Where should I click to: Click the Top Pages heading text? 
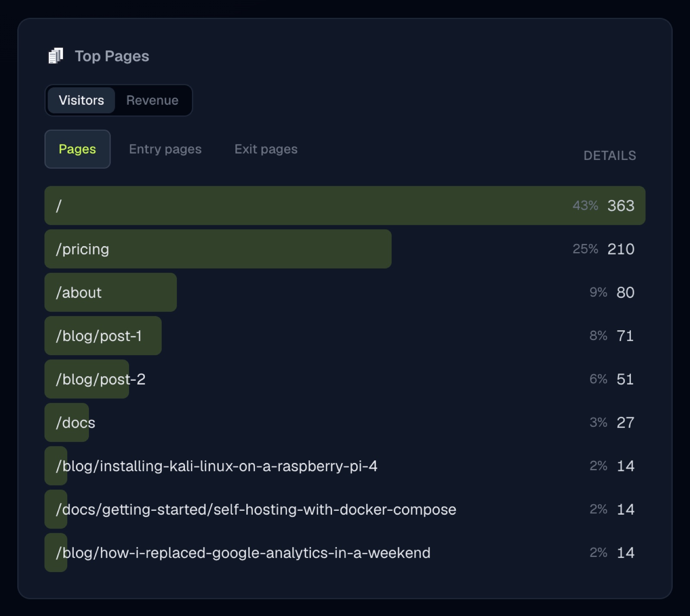coord(112,56)
